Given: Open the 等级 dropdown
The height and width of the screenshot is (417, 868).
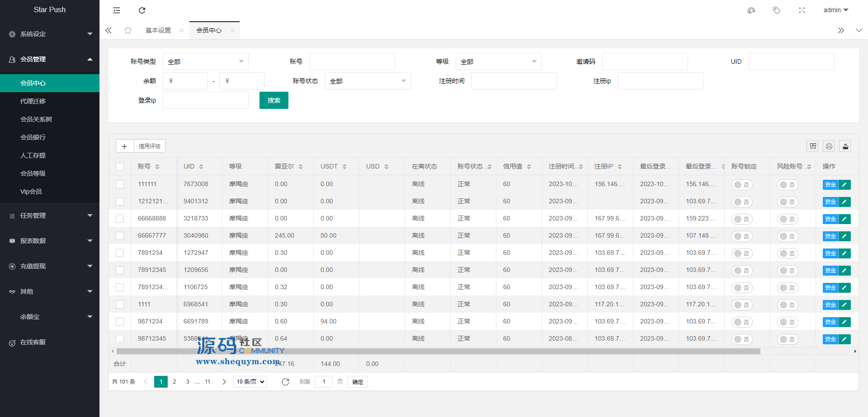Looking at the screenshot, I should coord(498,61).
